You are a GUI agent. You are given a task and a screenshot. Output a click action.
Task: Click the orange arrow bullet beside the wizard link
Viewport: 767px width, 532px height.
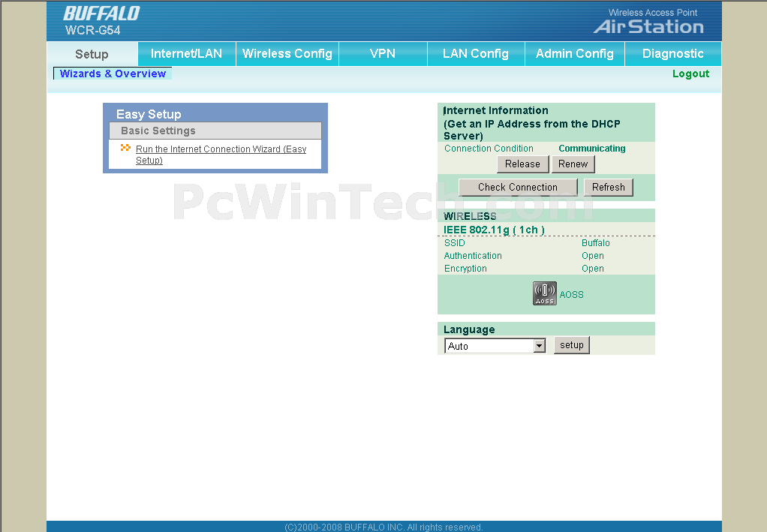click(x=126, y=148)
